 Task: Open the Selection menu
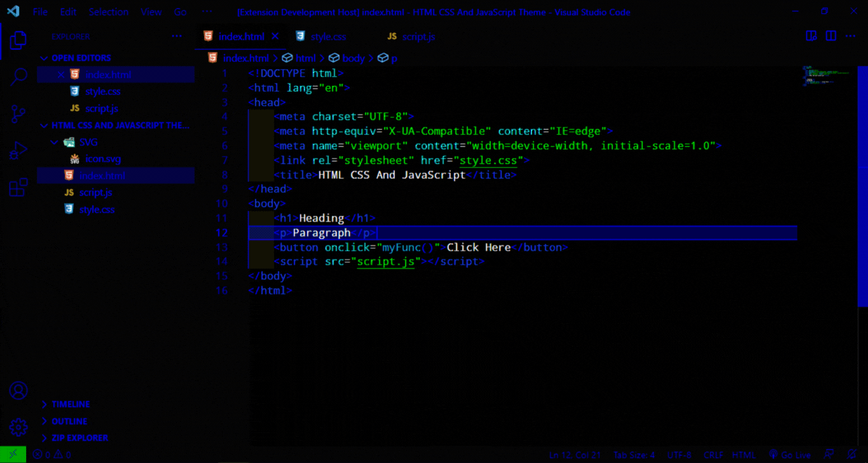108,12
